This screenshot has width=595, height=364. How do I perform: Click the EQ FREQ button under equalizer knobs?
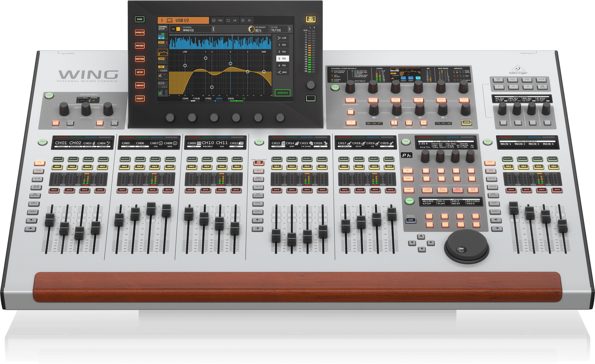[423, 122]
